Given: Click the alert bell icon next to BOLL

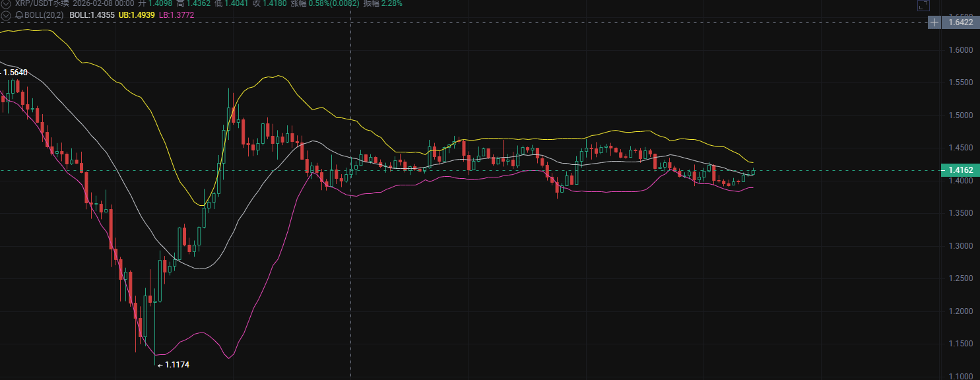Looking at the screenshot, I should click(x=18, y=14).
